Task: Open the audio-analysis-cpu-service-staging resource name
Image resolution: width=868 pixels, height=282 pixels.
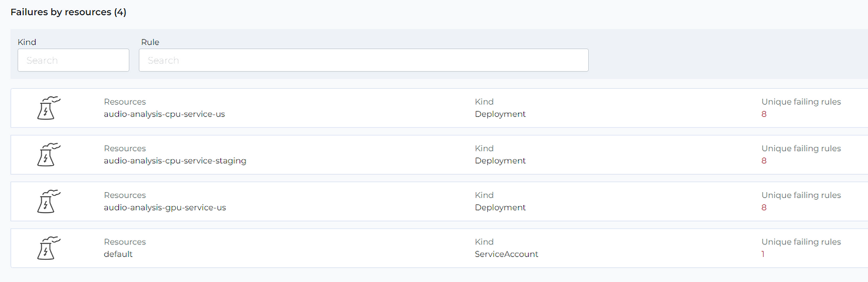Action: pyautogui.click(x=175, y=160)
